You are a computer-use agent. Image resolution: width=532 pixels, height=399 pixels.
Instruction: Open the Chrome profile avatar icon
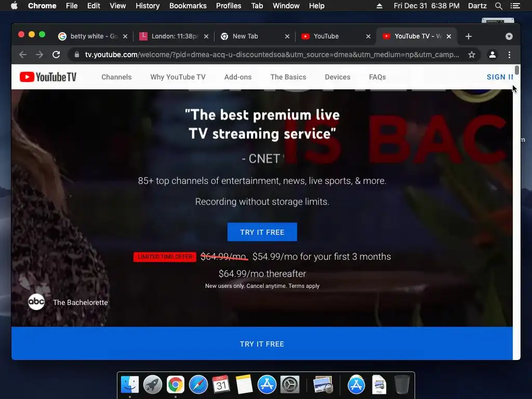pos(493,55)
